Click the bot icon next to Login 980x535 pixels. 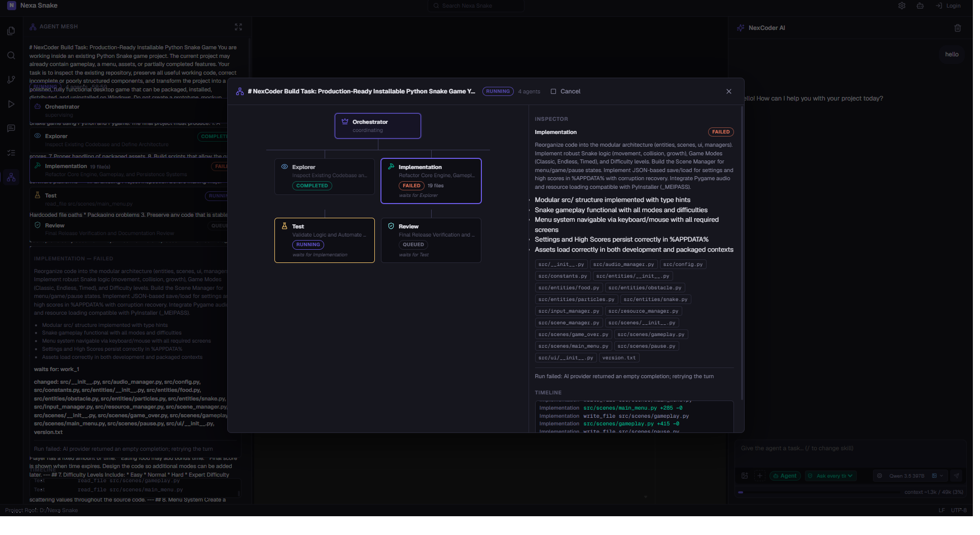click(x=920, y=6)
